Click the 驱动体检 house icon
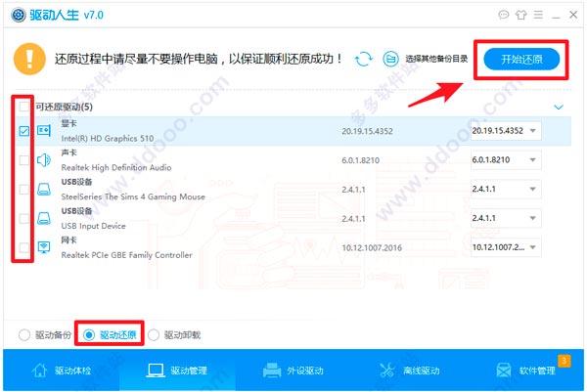The height and width of the screenshot is (392, 587). tap(39, 370)
